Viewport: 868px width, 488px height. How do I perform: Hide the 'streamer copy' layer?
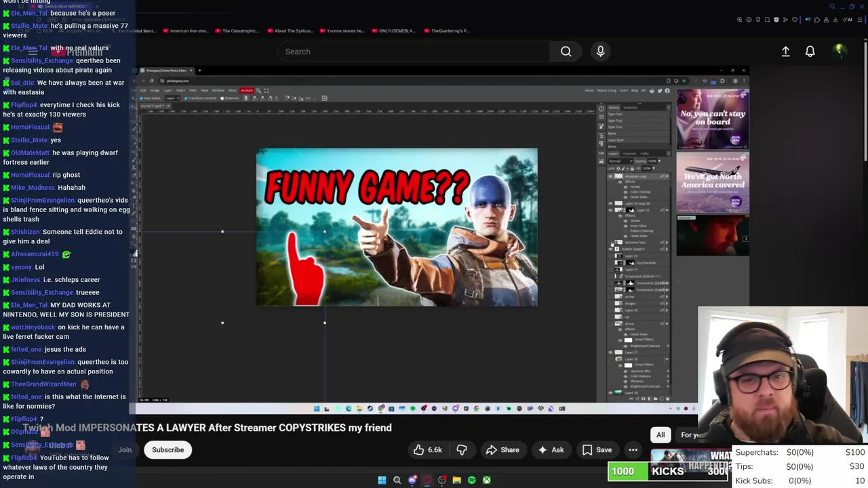(610, 176)
